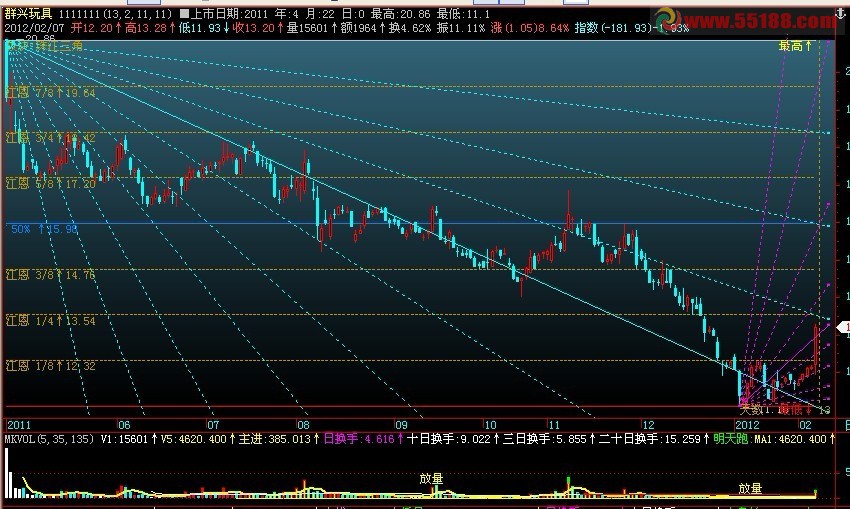The image size is (850, 509).
Task: Click the 上市日期:2011 listing date text
Action: [230, 14]
